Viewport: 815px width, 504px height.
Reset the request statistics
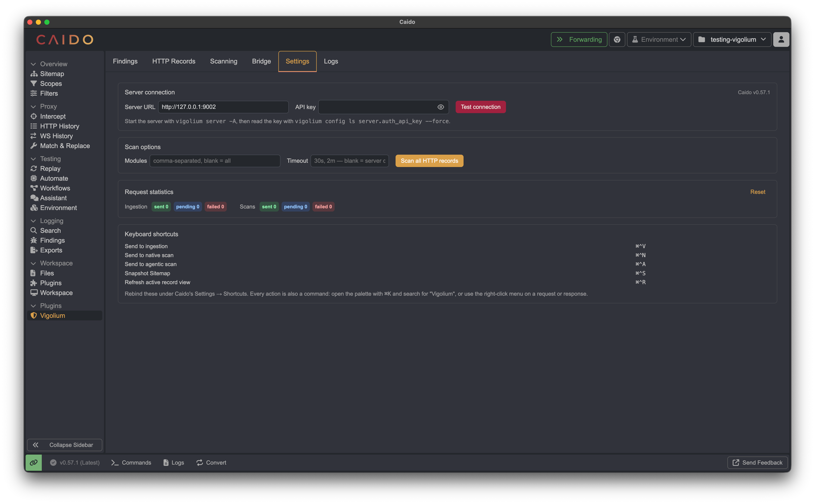758,192
